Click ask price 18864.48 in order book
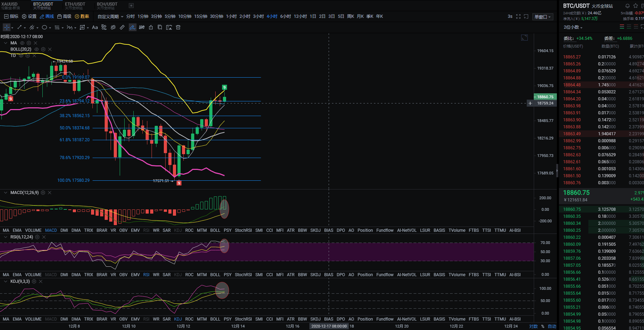The height and width of the screenshot is (330, 644). coord(572,85)
